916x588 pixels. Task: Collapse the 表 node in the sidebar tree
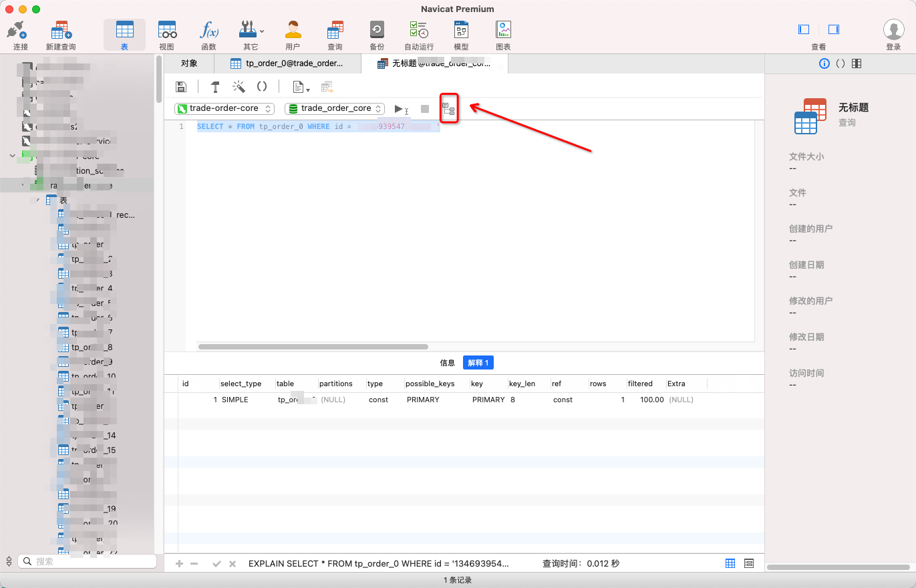pos(37,200)
